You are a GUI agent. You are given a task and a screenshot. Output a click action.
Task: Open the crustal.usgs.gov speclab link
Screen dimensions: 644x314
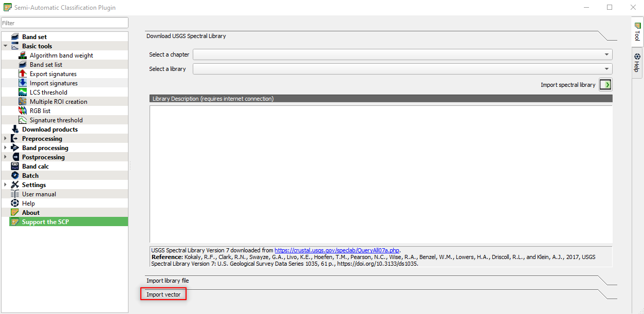tap(337, 250)
